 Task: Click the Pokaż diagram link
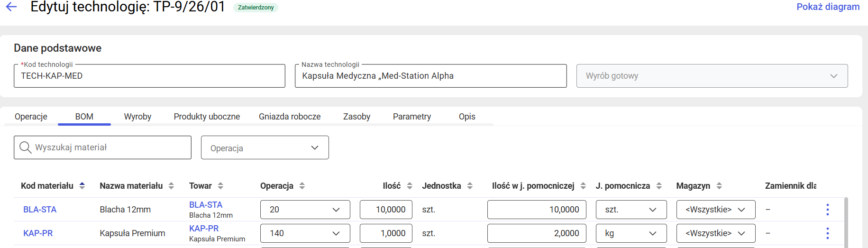pyautogui.click(x=828, y=7)
